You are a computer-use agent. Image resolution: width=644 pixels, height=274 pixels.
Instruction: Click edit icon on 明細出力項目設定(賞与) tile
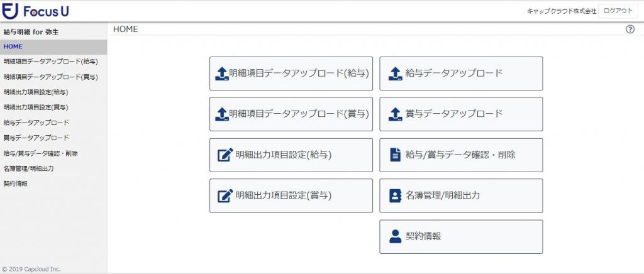click(x=225, y=195)
